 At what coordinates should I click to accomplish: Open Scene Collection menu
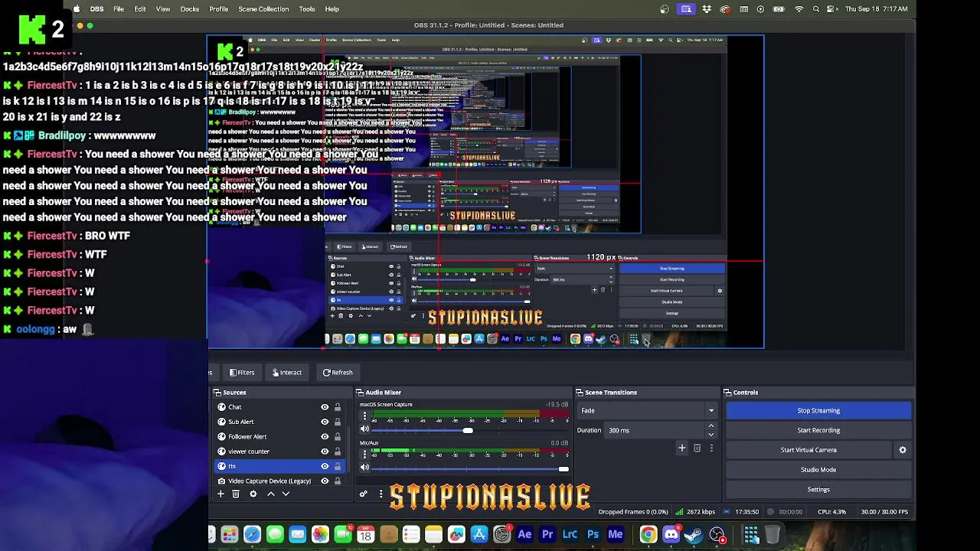263,9
